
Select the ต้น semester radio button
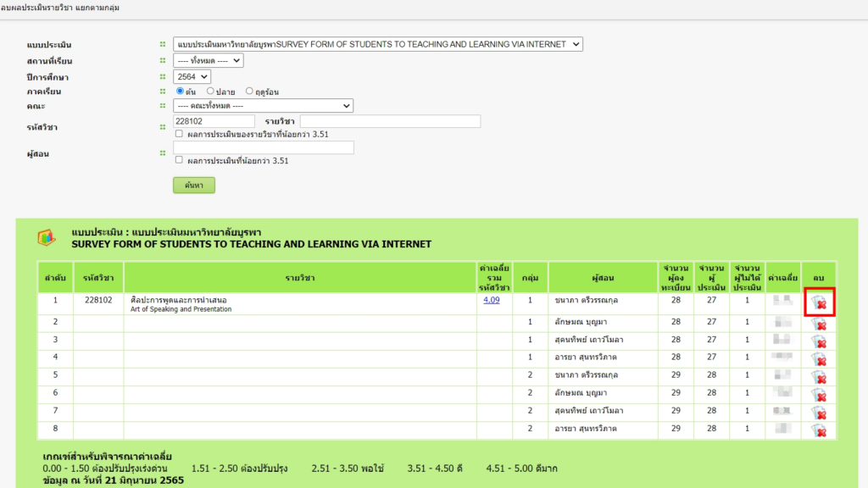pyautogui.click(x=180, y=91)
